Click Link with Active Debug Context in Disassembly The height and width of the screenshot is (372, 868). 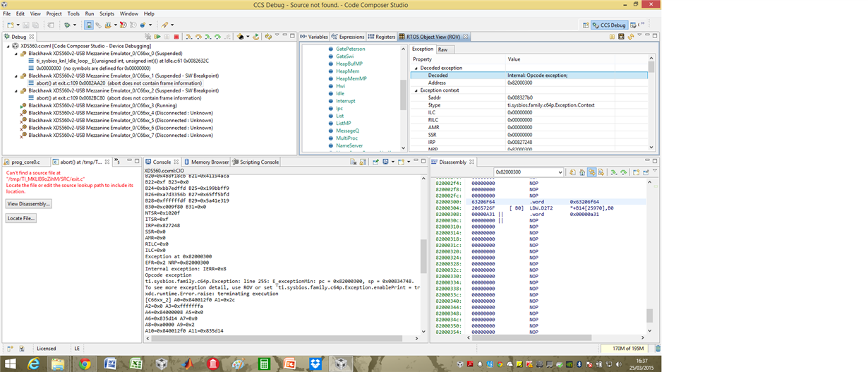click(591, 172)
